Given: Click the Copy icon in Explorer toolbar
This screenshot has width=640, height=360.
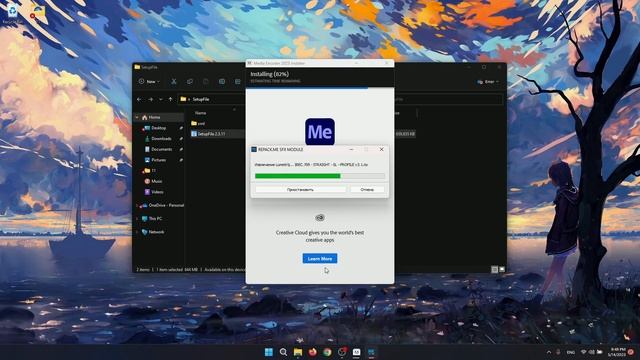Looking at the screenshot, I should [x=190, y=82].
